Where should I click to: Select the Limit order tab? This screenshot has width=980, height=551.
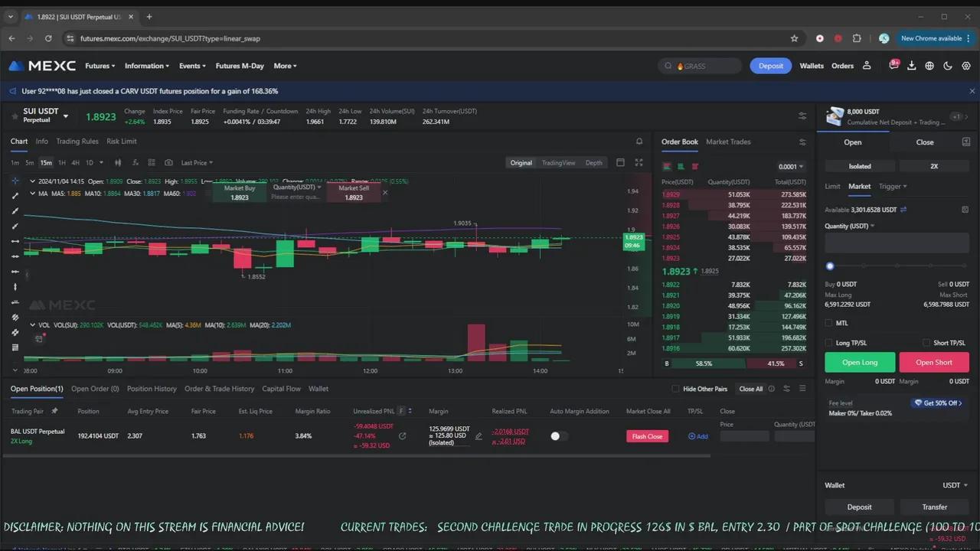(x=832, y=186)
